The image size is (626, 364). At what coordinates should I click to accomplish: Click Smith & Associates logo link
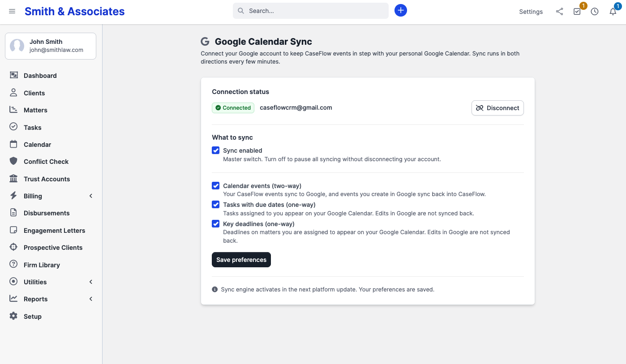[75, 12]
